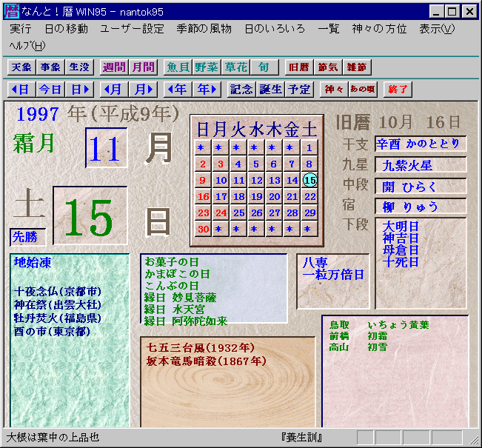Click the 開 ひらく field
This screenshot has width=482, height=448.
click(x=421, y=187)
